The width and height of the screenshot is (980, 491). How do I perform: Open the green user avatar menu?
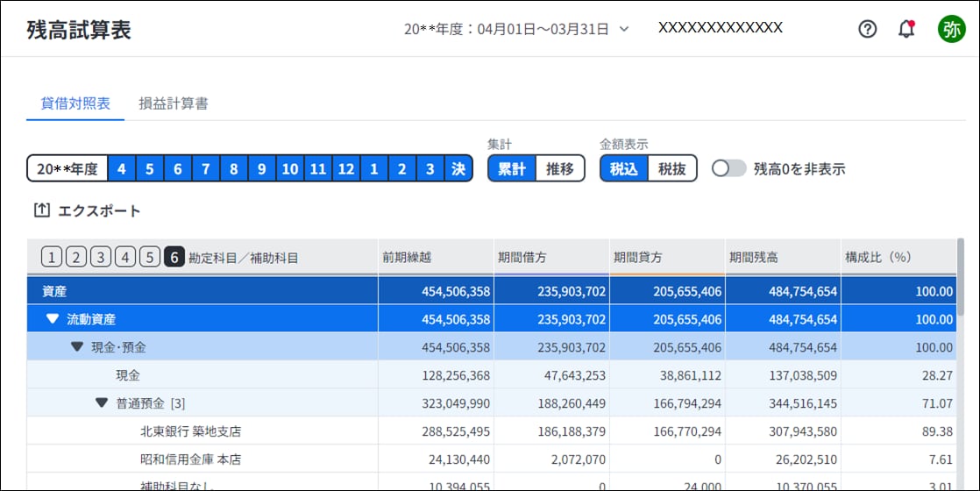pyautogui.click(x=951, y=29)
